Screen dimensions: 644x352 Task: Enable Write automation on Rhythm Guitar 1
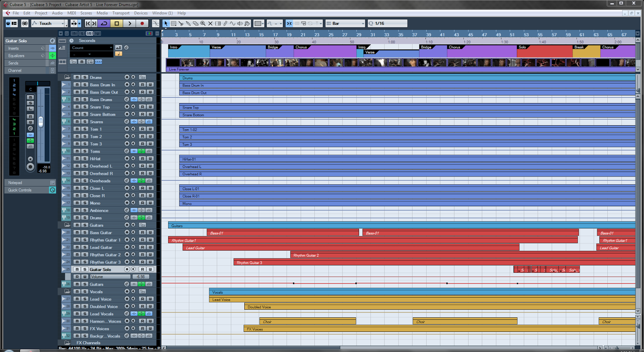[x=150, y=240]
